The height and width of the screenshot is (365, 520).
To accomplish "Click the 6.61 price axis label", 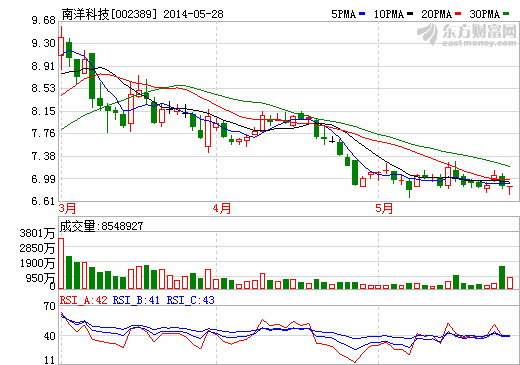I will (43, 201).
